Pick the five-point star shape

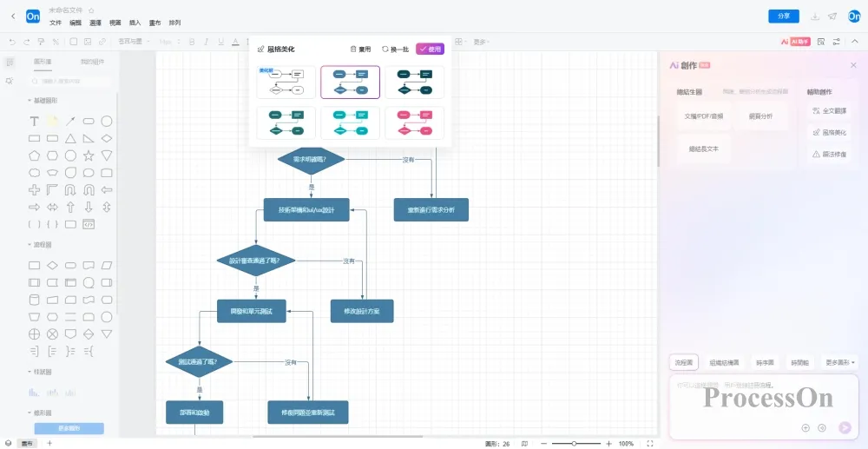pyautogui.click(x=89, y=155)
